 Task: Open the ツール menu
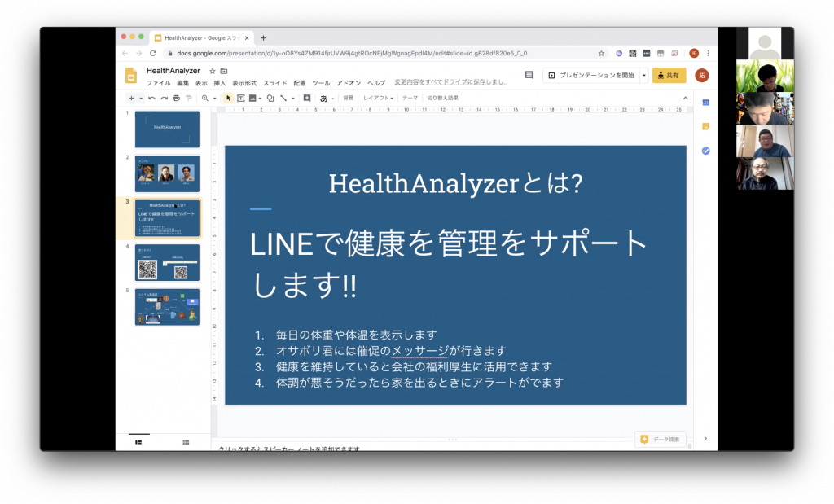(x=321, y=84)
